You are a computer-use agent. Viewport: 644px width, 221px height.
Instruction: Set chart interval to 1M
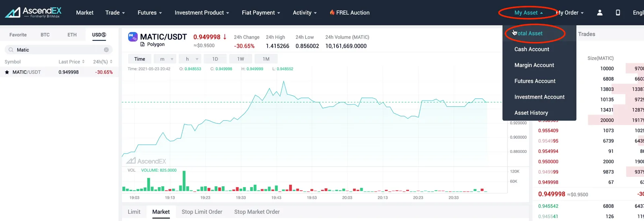[x=266, y=59]
